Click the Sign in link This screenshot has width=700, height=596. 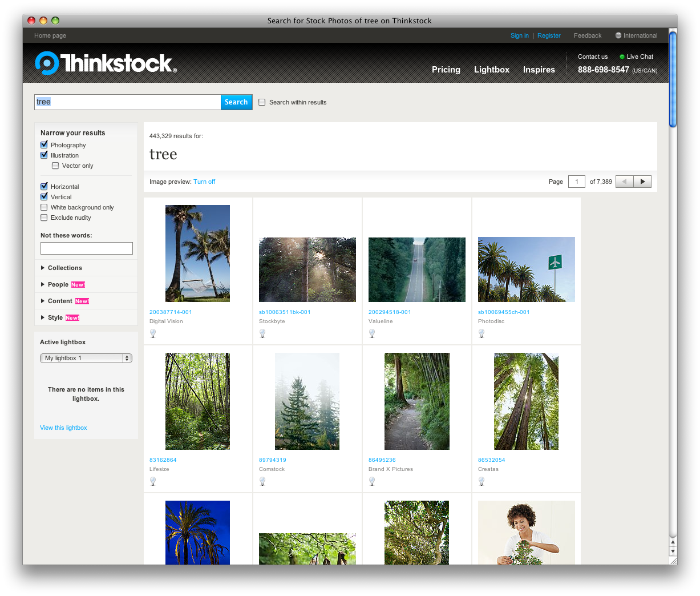520,35
